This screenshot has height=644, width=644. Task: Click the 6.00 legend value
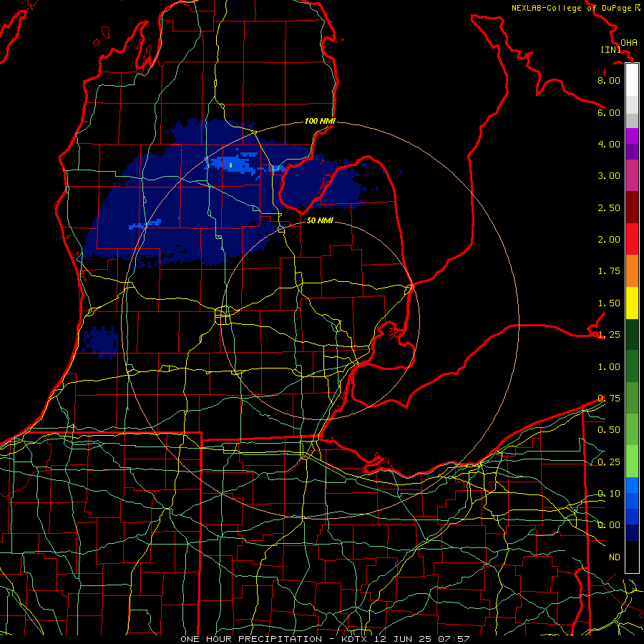[609, 112]
